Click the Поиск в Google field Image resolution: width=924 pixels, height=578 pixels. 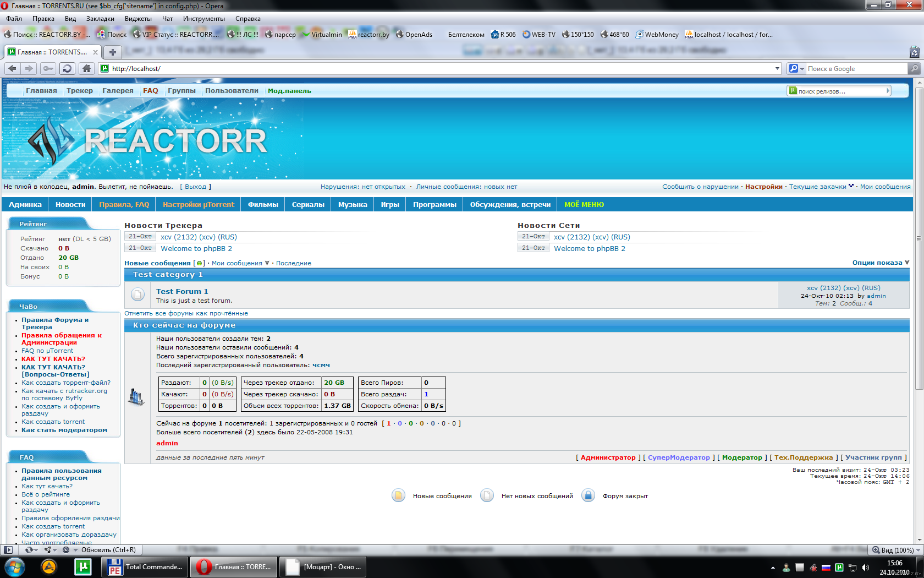856,68
